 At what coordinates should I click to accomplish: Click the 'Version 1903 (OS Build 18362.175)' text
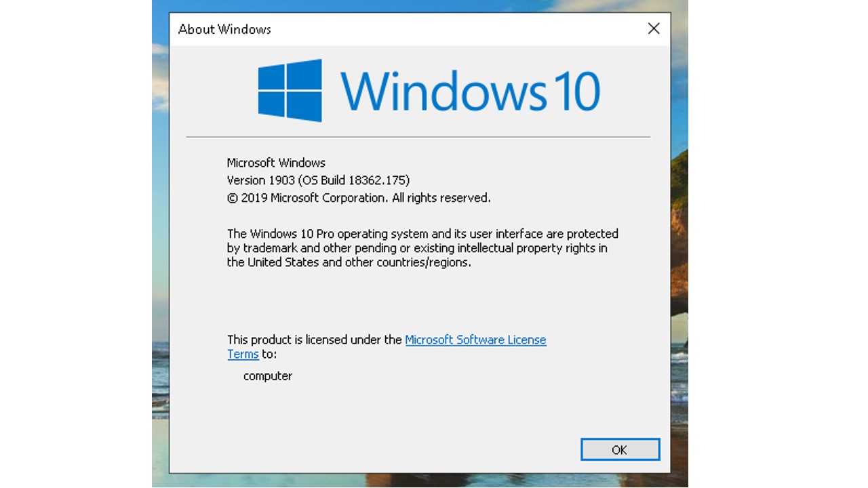(x=318, y=180)
